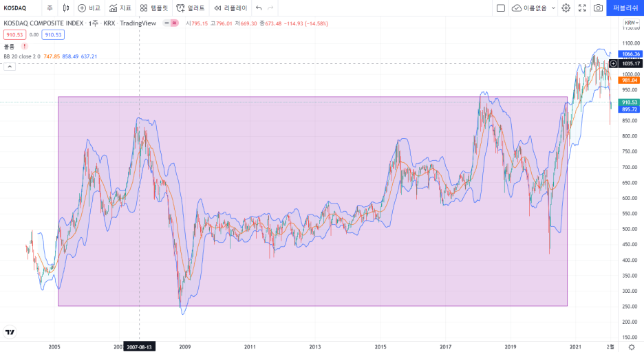
Task: Open the 이름없음 saved layout dropdown
Action: click(x=533, y=8)
